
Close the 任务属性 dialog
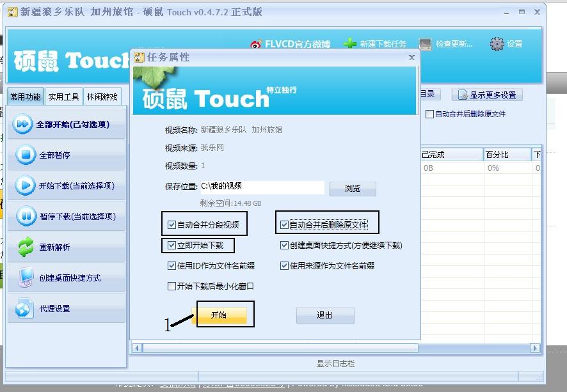coord(411,57)
